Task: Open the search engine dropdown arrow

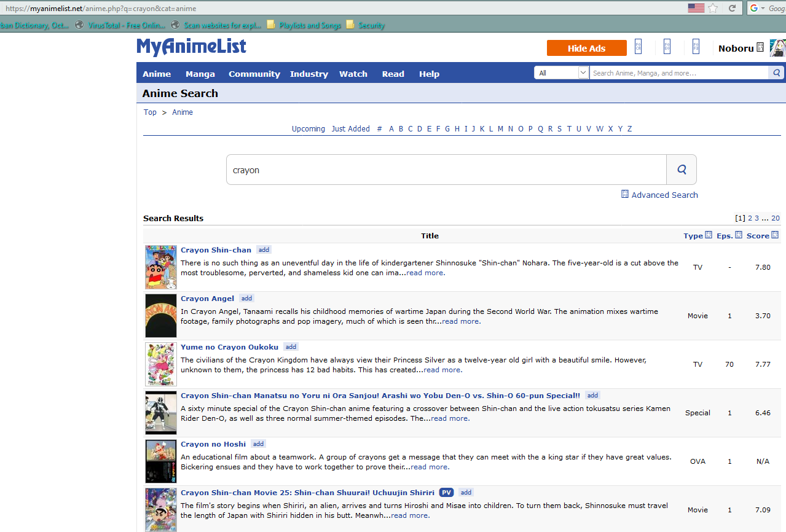Action: coord(763,8)
